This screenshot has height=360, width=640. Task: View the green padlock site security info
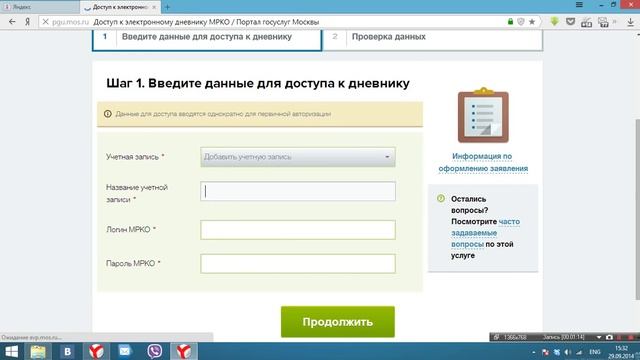tap(510, 22)
